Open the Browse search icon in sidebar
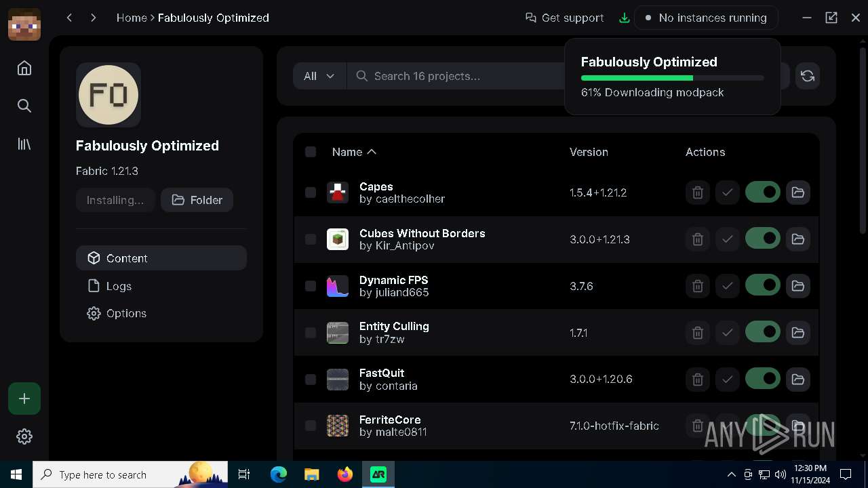This screenshot has width=868, height=488. tap(24, 106)
